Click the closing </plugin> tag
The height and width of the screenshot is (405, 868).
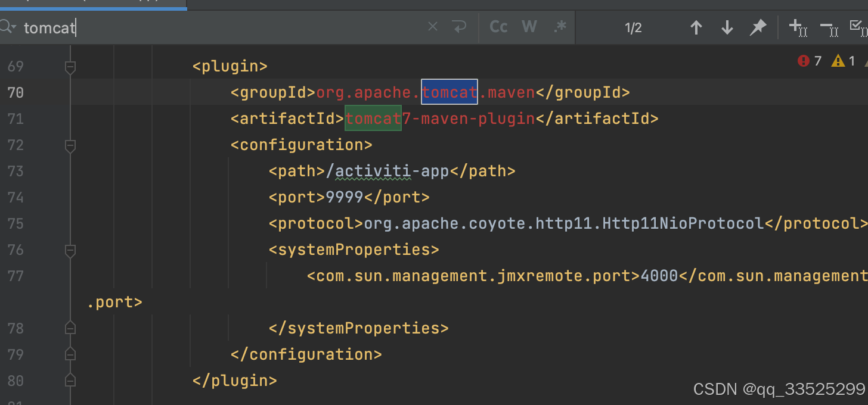point(235,381)
